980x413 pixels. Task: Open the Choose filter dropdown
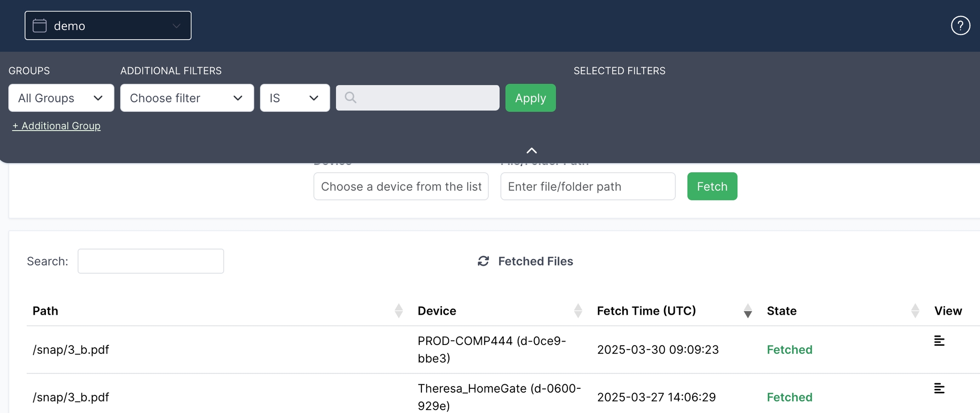pyautogui.click(x=187, y=98)
